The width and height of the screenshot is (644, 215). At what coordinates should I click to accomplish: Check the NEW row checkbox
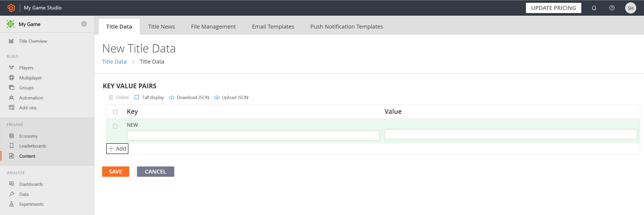115,126
